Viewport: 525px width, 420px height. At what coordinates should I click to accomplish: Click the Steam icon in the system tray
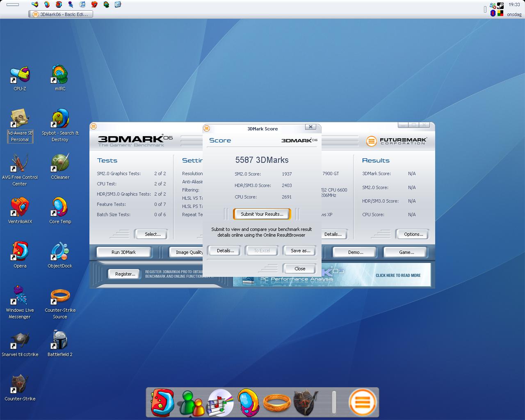[x=500, y=5]
